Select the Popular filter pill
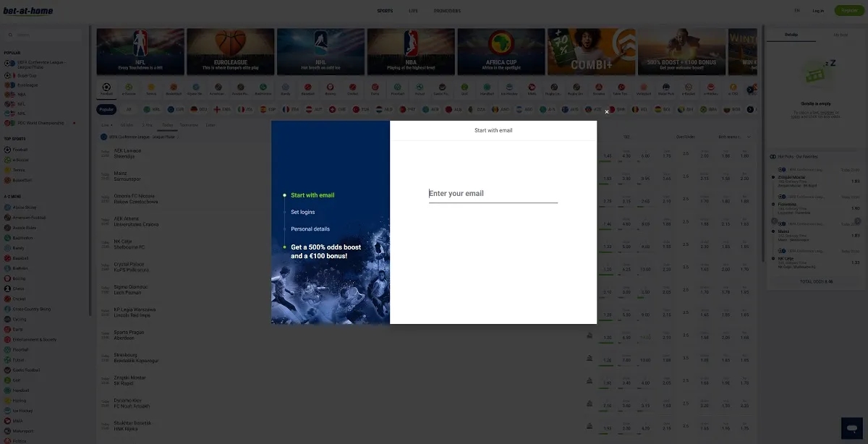Screen dimensions: 868x444 pyautogui.click(x=106, y=109)
